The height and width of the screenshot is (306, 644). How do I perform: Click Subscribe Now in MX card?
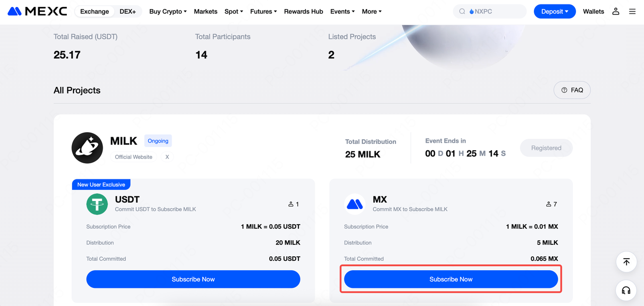[x=451, y=279]
